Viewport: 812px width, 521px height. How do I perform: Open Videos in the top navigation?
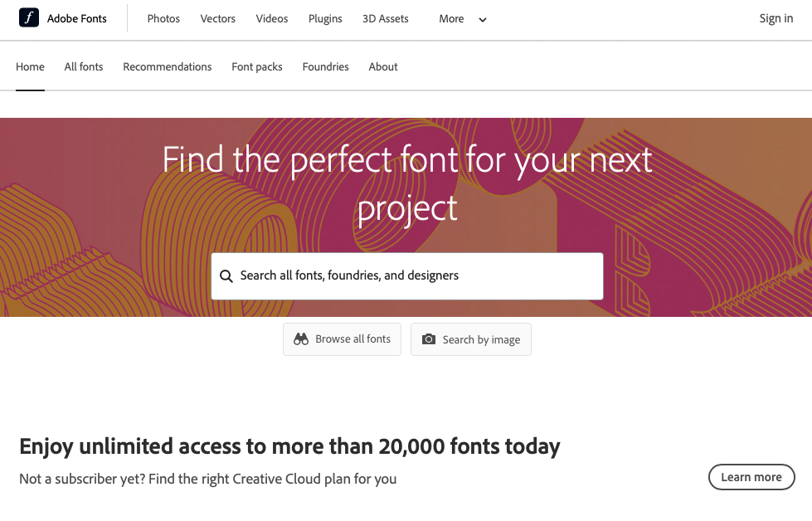click(x=272, y=19)
